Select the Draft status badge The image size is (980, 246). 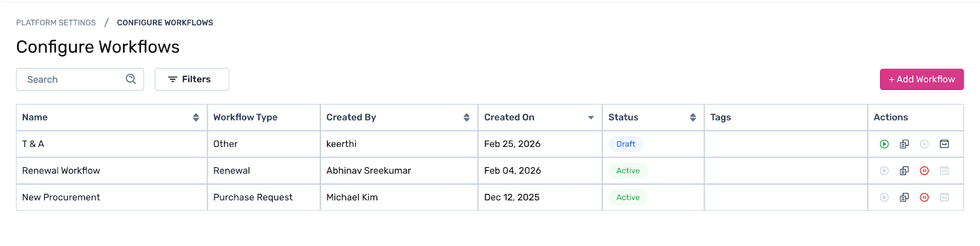(x=625, y=144)
